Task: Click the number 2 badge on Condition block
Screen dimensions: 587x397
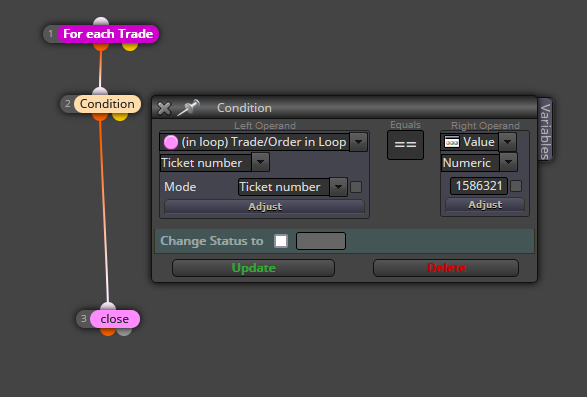Action: pos(68,104)
